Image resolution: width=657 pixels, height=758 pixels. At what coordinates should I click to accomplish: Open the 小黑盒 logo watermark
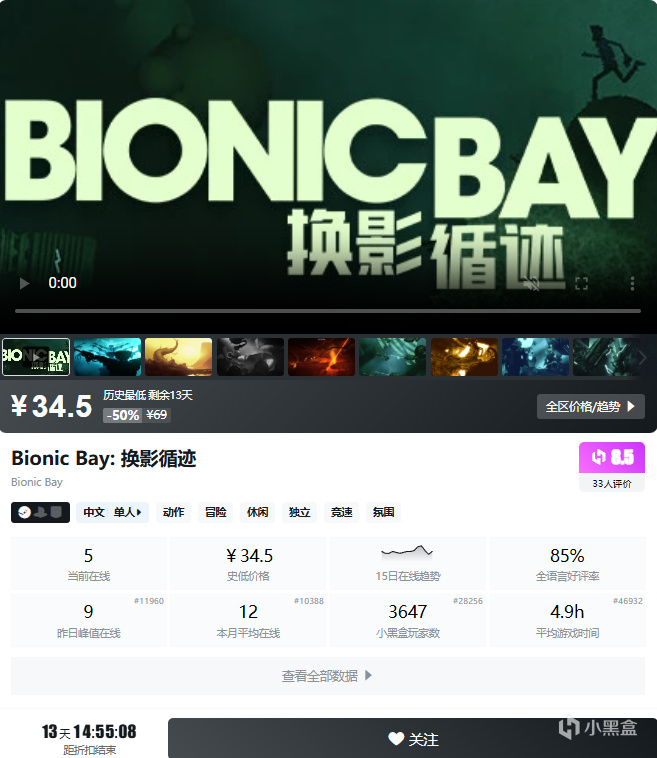click(598, 728)
